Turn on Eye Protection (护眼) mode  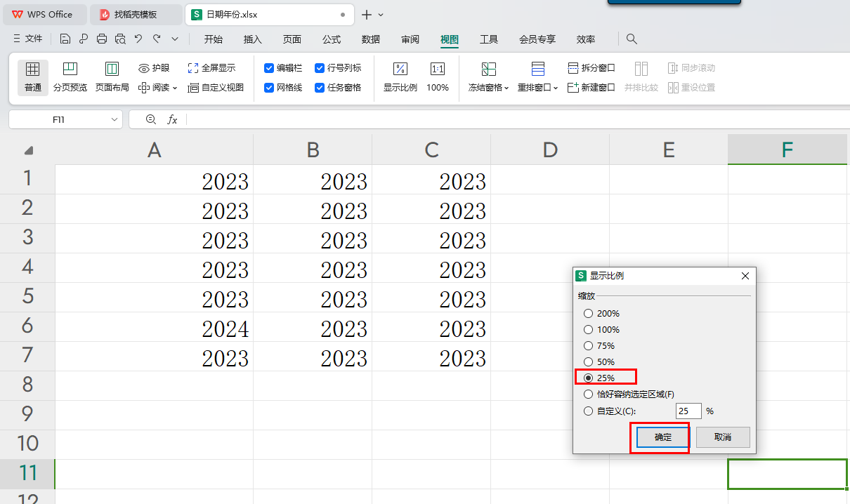click(x=154, y=68)
